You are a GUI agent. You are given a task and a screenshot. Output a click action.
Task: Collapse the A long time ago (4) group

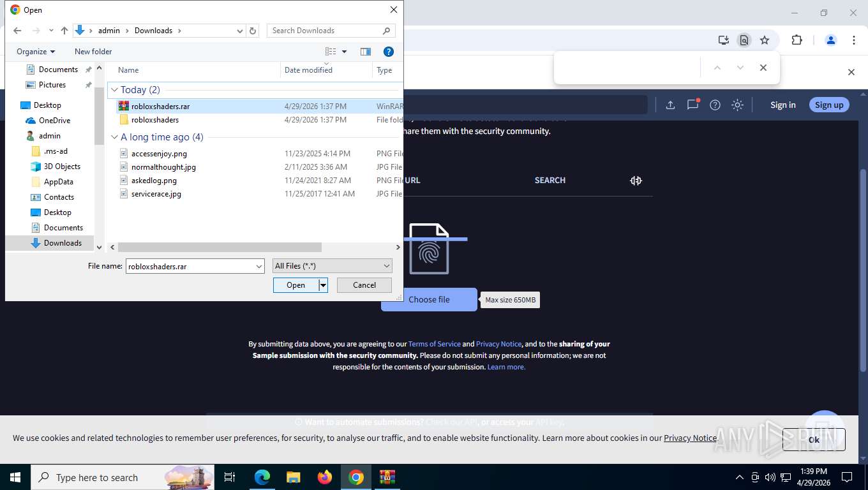click(x=114, y=137)
